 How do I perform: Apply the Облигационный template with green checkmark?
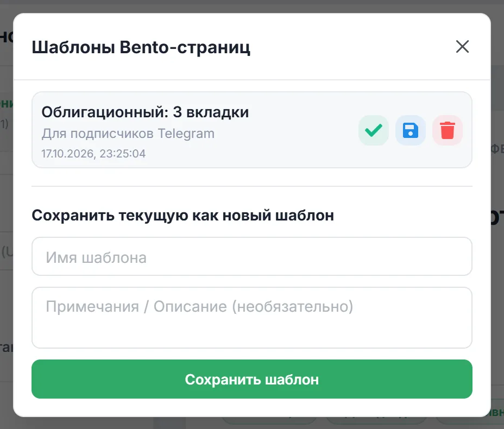click(374, 130)
